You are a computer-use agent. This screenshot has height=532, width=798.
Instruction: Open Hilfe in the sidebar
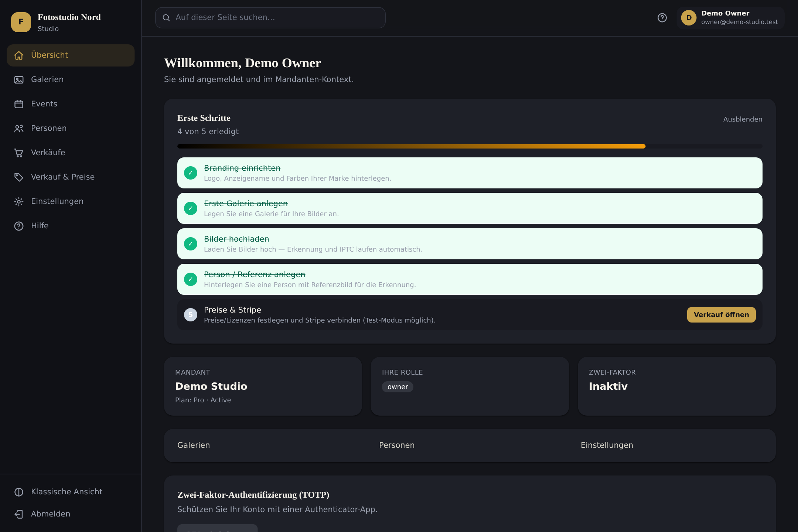pyautogui.click(x=71, y=226)
